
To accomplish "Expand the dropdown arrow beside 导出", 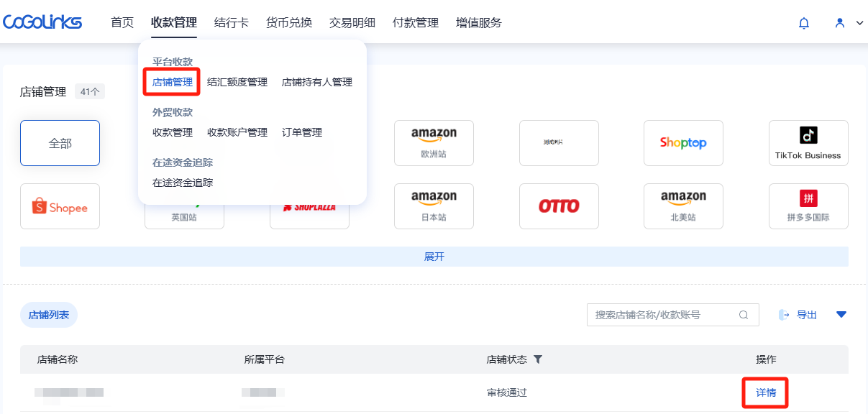I will coord(841,315).
